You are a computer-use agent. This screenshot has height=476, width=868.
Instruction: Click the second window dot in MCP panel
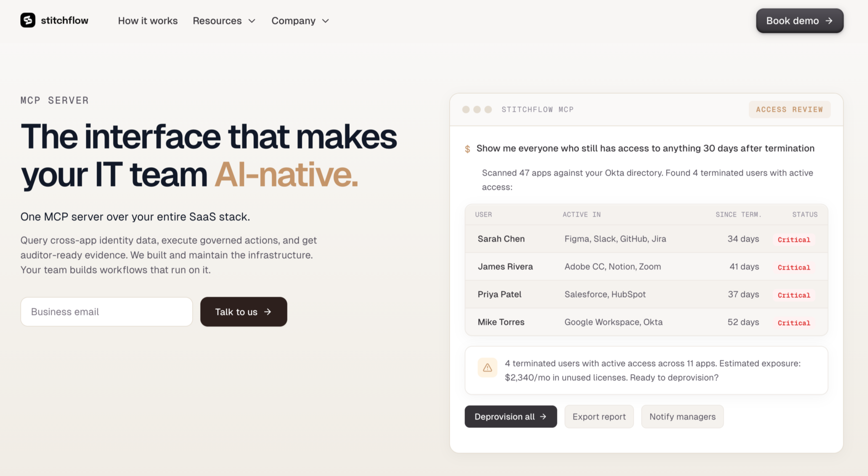coord(477,109)
